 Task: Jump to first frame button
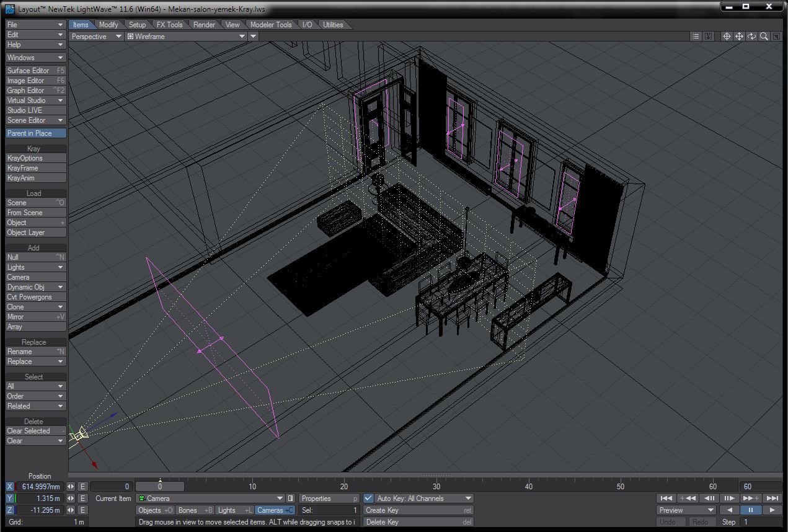point(666,498)
